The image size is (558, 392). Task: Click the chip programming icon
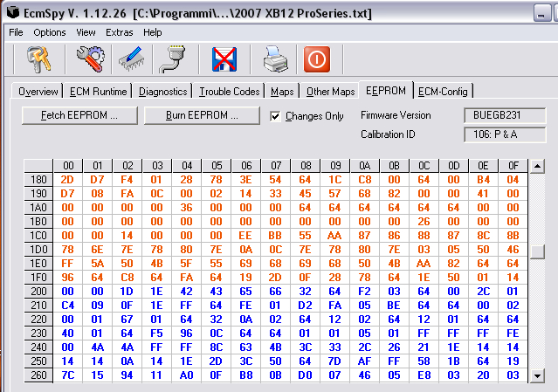tap(130, 60)
